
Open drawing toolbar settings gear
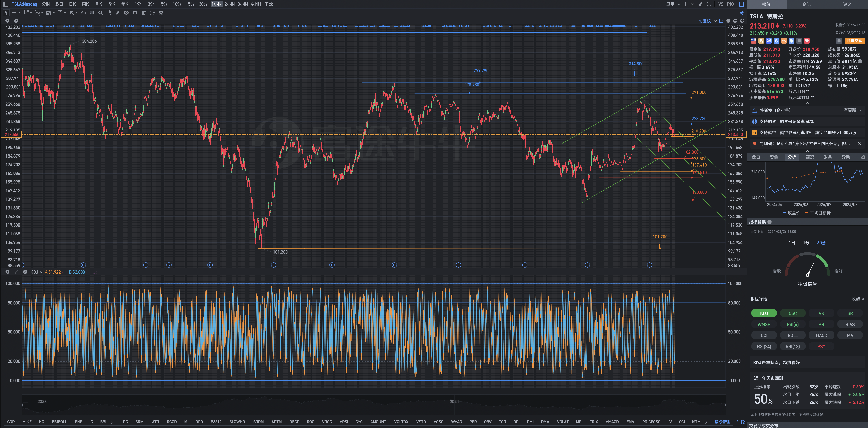tap(161, 13)
